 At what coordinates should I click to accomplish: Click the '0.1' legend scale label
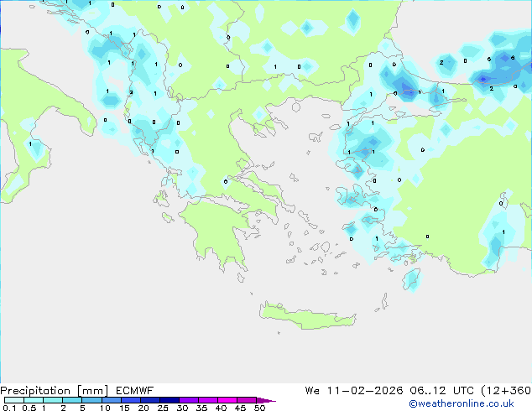(x=9, y=408)
